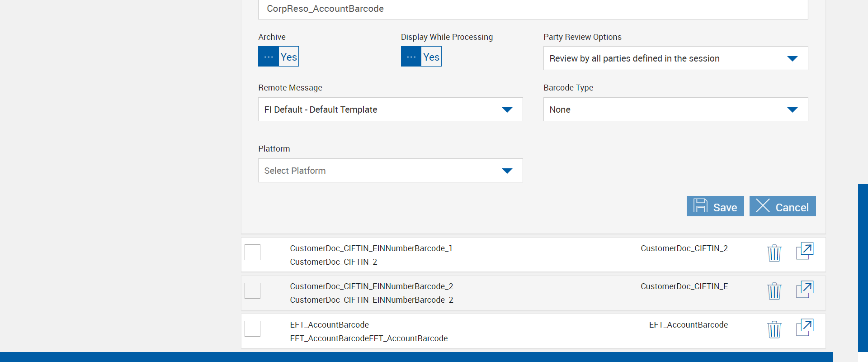Open the EFT_AccountBarcode row in a new window
Viewport: 868px width, 362px height.
804,328
